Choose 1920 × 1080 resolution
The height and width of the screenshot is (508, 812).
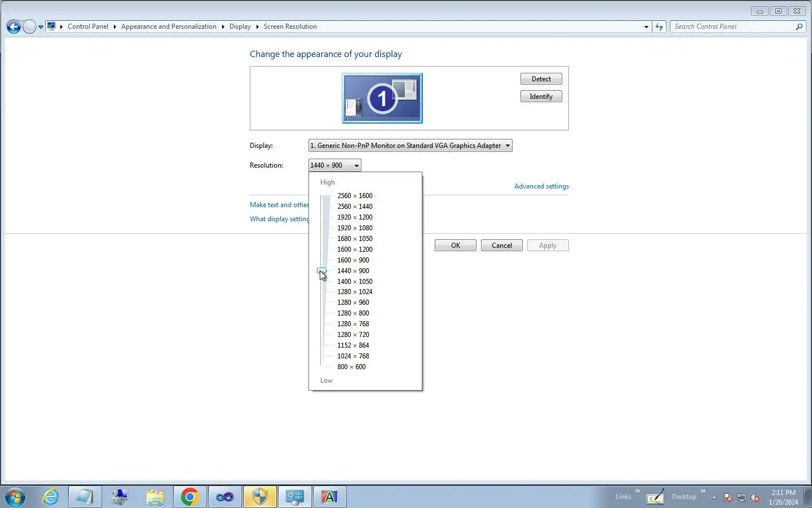point(355,228)
